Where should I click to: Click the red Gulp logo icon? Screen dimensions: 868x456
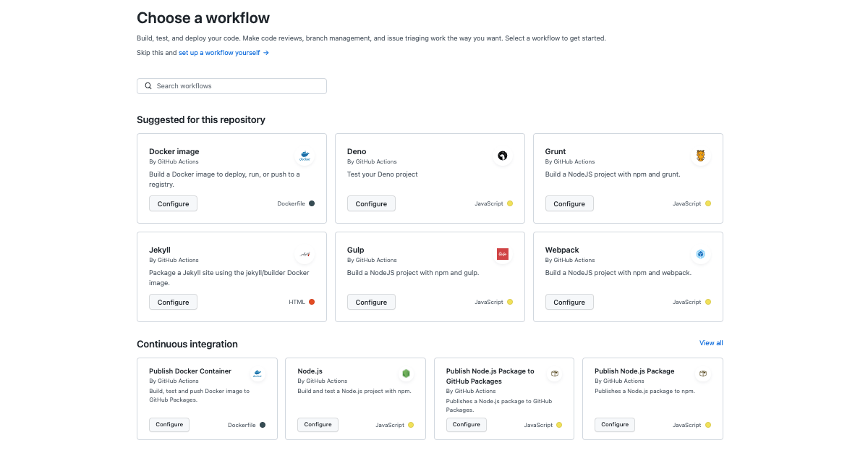point(503,254)
